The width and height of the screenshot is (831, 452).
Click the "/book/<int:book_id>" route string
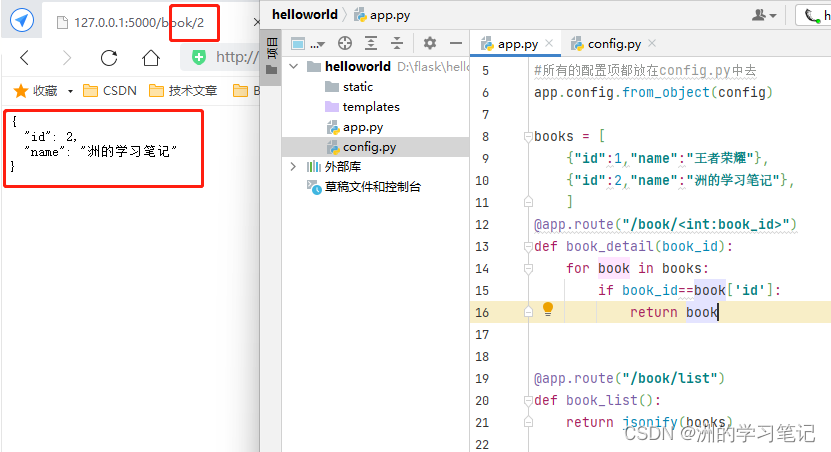[705, 225]
